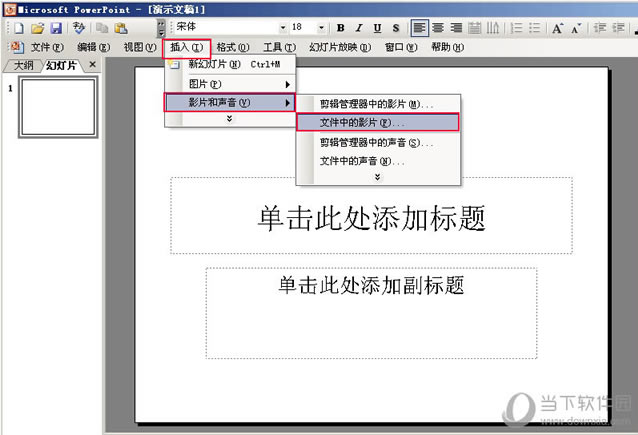Viewport: 638px width, 435px height.
Task: Click the 插入(I) menu
Action: click(x=186, y=48)
